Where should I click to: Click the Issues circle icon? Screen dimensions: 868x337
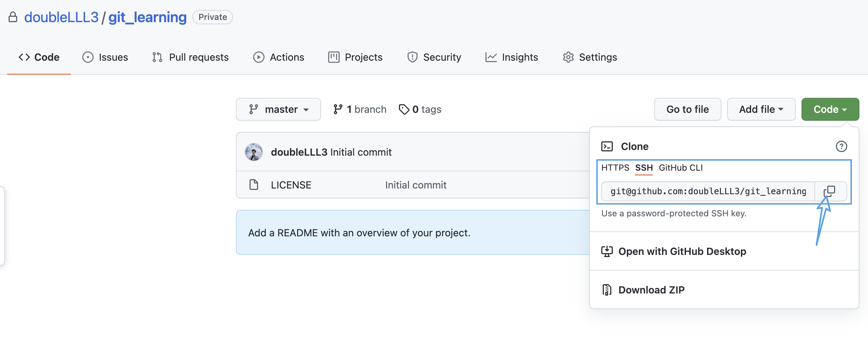tap(88, 57)
